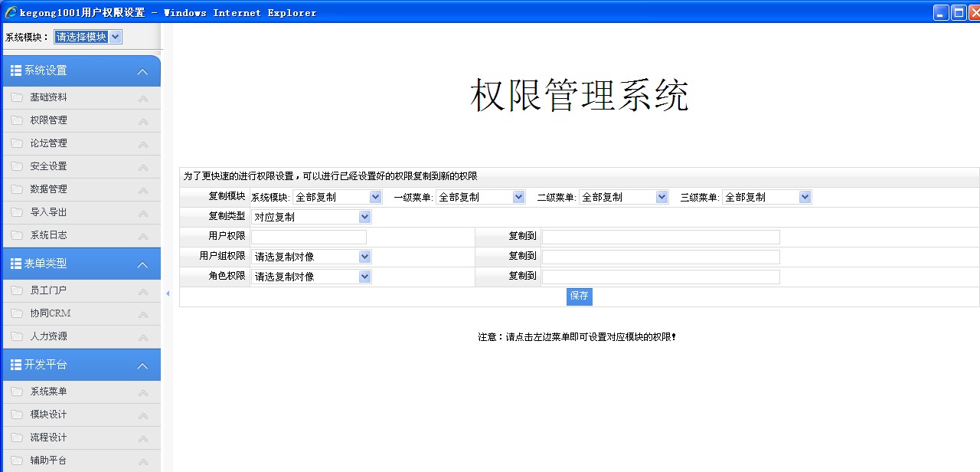Image resolution: width=980 pixels, height=472 pixels.
Task: Click the list icon on 系统设置 header
Action: pos(15,70)
